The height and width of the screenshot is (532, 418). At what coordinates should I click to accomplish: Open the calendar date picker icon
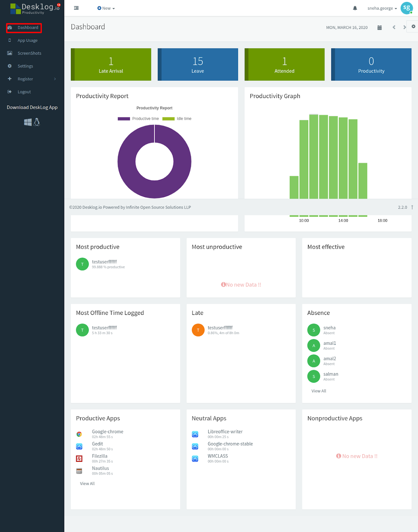[379, 28]
